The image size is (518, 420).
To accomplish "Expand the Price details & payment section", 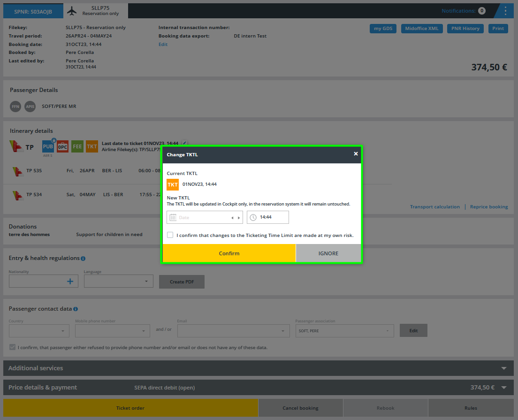I will coord(504,388).
